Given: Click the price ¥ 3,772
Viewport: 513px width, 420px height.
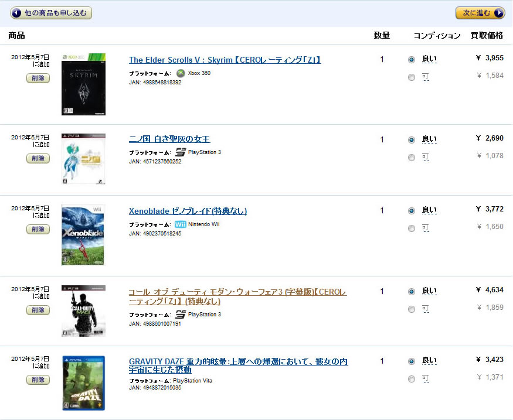Looking at the screenshot, I should [x=490, y=209].
